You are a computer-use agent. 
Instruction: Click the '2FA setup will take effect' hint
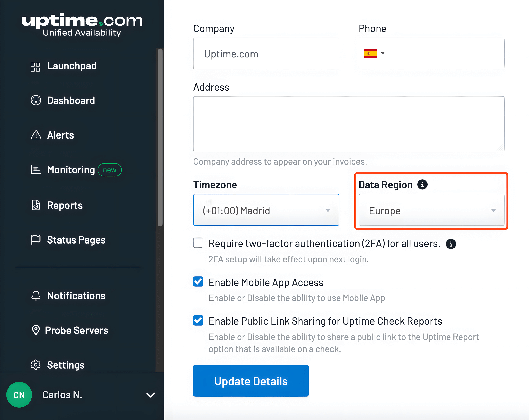pyautogui.click(x=289, y=259)
